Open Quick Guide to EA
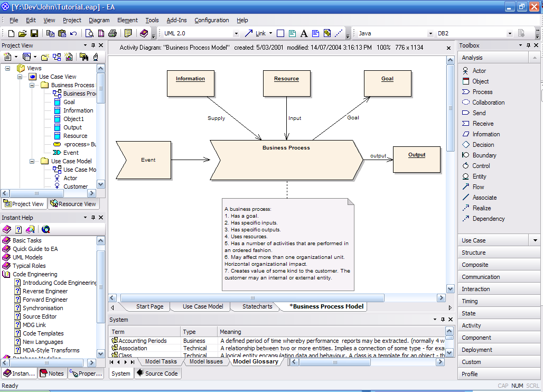 point(37,248)
